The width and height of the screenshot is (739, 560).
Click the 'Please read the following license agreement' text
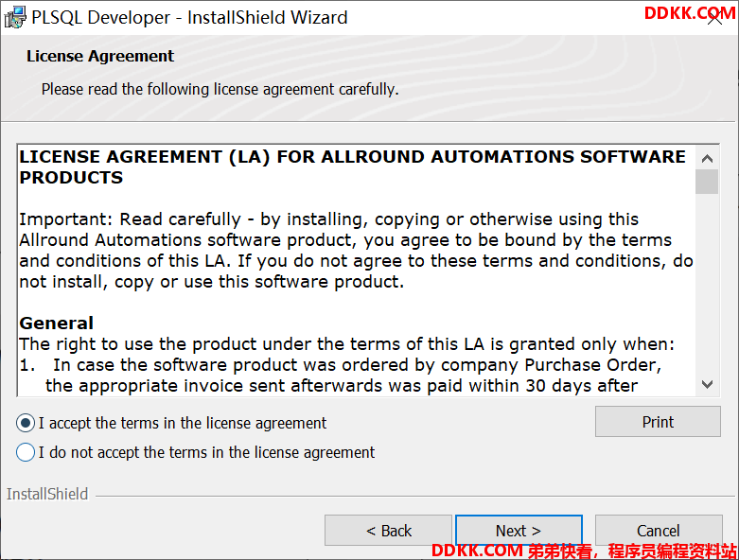220,89
